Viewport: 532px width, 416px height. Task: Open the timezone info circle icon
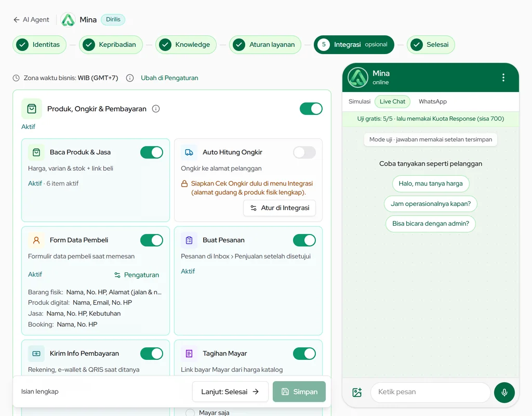point(129,78)
